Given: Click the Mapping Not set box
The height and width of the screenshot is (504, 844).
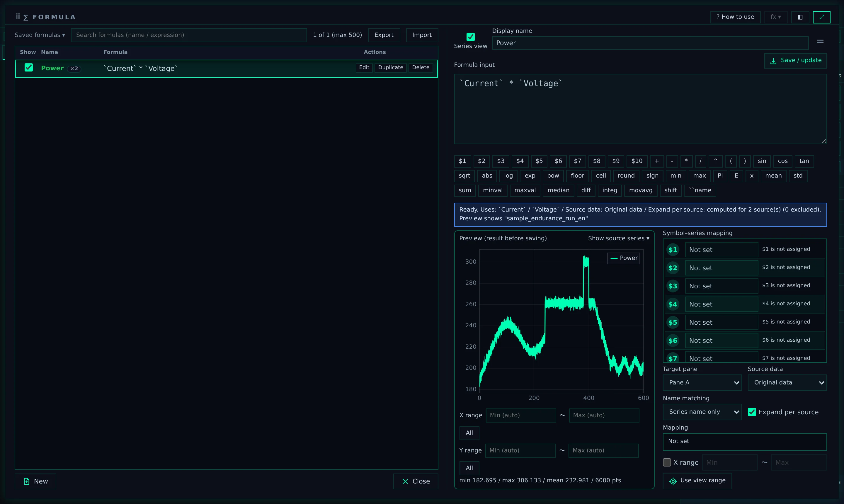Looking at the screenshot, I should tap(744, 442).
